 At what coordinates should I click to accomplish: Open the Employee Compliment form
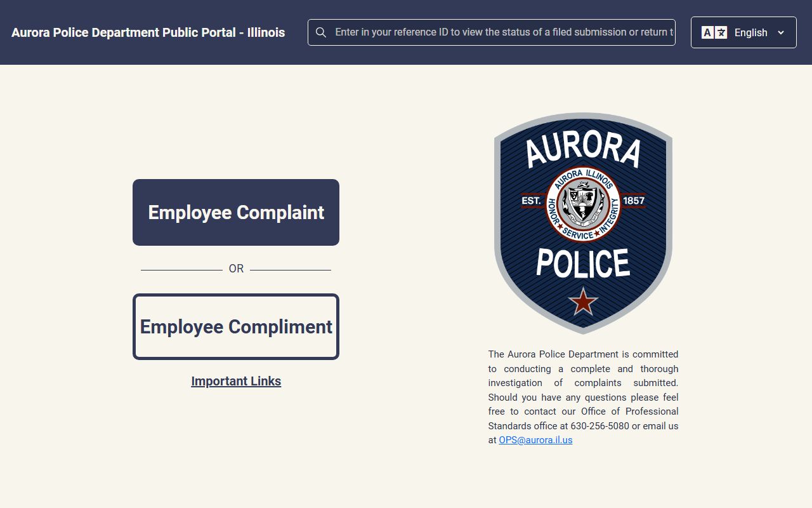click(x=236, y=326)
